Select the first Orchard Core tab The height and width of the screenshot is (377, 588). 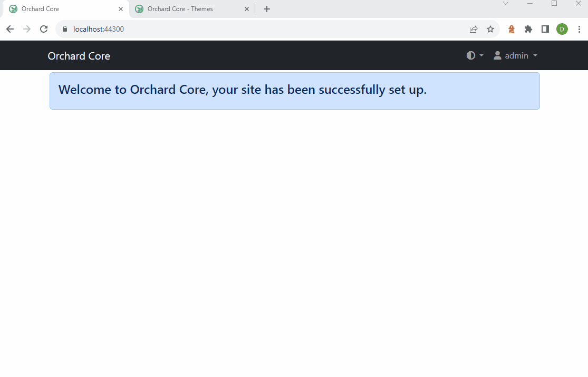(64, 9)
